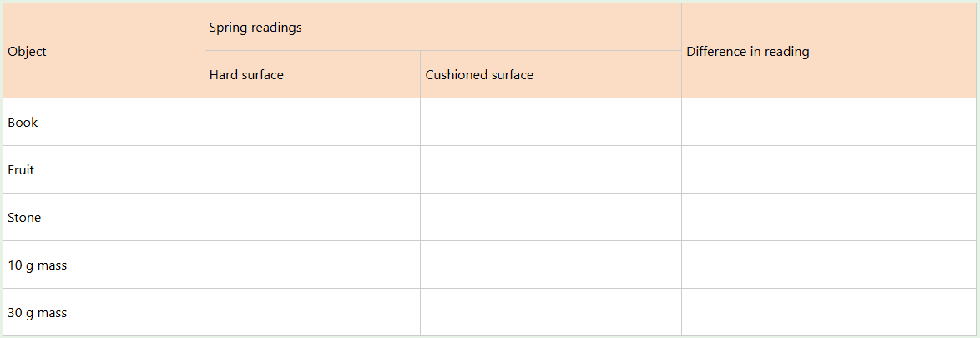
Task: Select the Fruit row label cell
Action: 104,170
